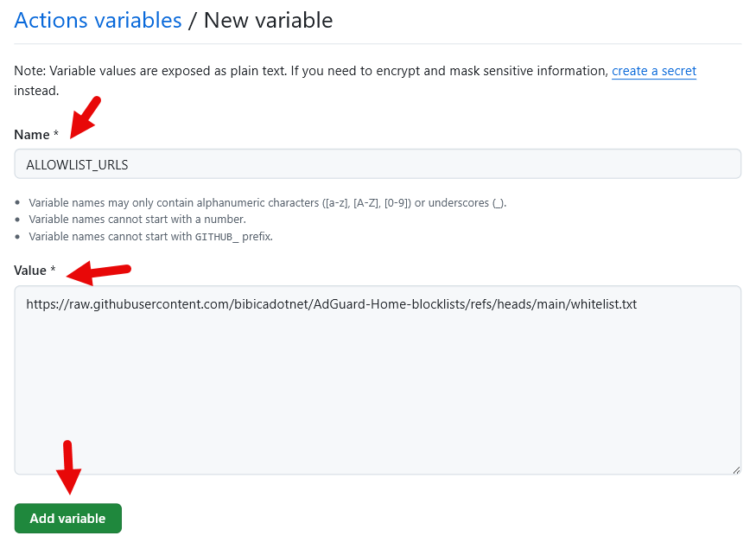Click the Name field label

coord(31,135)
